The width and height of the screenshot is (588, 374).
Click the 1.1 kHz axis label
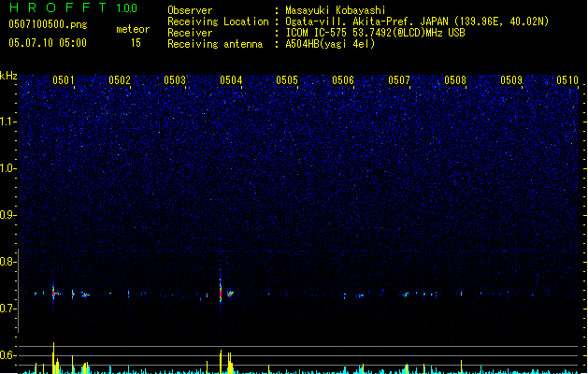[x=7, y=122]
